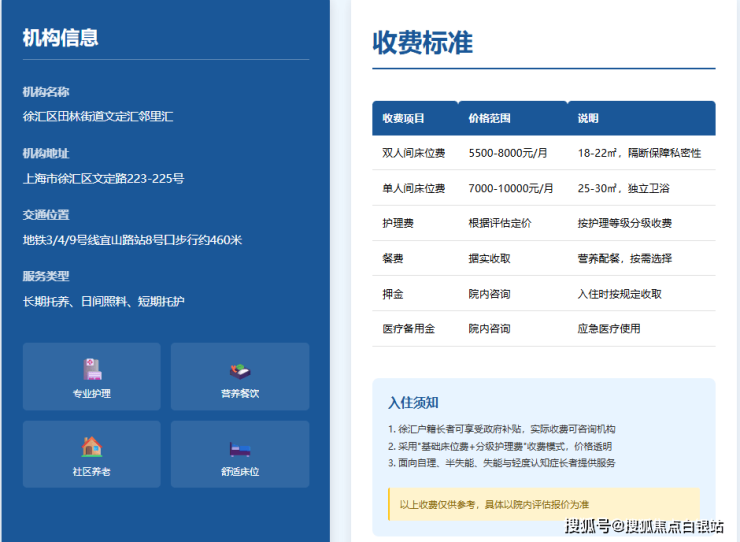740x542 pixels.
Task: Select notice item 1 about 徐汇户籍长者 subsidy
Action: click(x=502, y=429)
